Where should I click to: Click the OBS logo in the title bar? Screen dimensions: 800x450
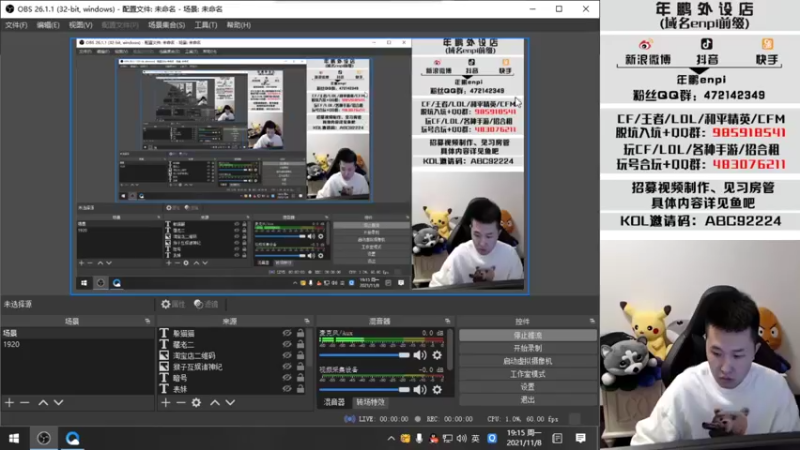coord(9,9)
